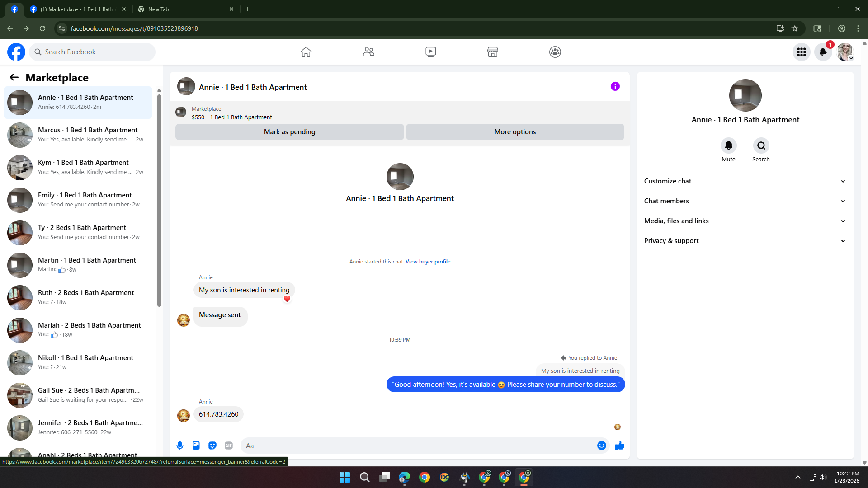This screenshot has height=488, width=868.
Task: Open the GIF picker icon
Action: coord(229,446)
